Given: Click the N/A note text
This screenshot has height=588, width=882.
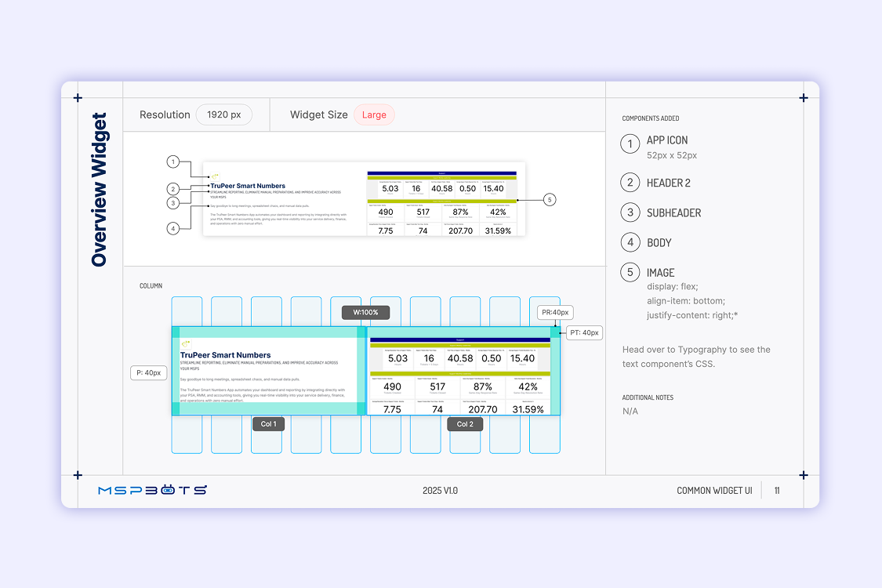Looking at the screenshot, I should click(x=630, y=412).
